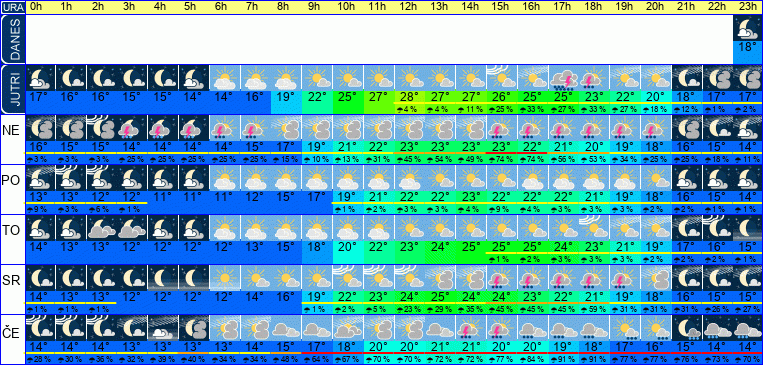Click ČE 17h 91% precipitation value
This screenshot has height=365, width=763.
coord(563,360)
